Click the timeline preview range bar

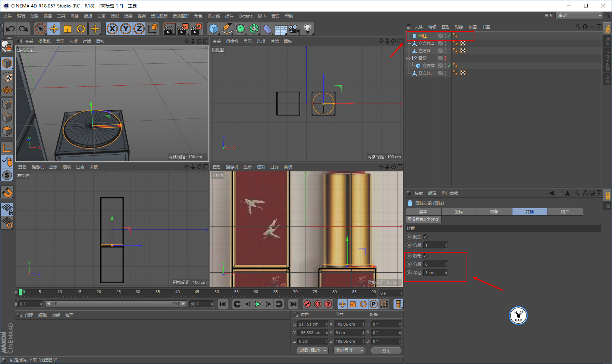pyautogui.click(x=116, y=304)
